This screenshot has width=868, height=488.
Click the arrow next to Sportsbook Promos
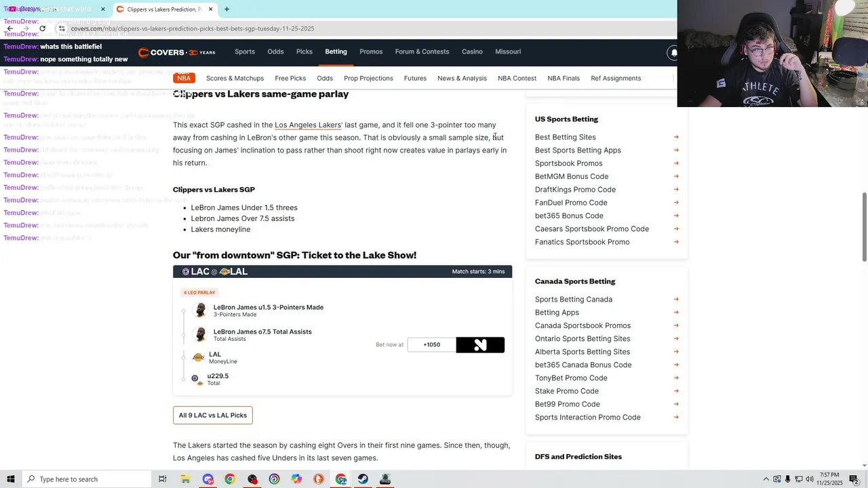click(676, 163)
